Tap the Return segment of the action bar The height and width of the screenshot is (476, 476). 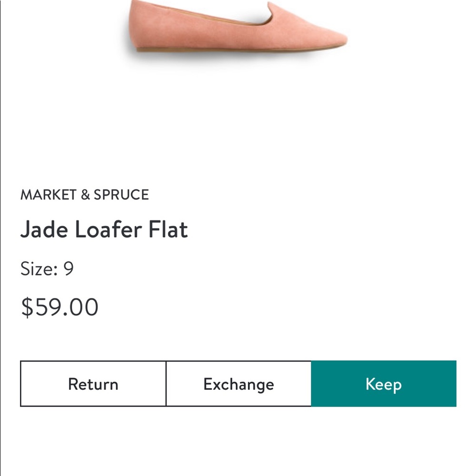tap(93, 384)
